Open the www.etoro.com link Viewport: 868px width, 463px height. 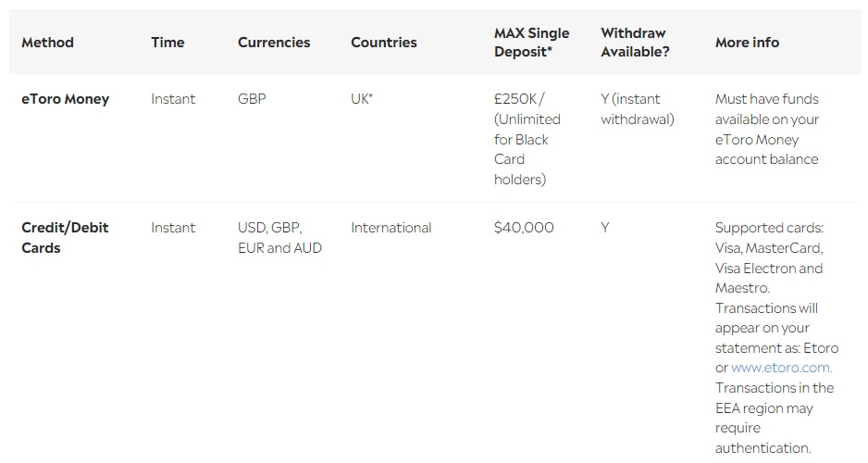[780, 368]
